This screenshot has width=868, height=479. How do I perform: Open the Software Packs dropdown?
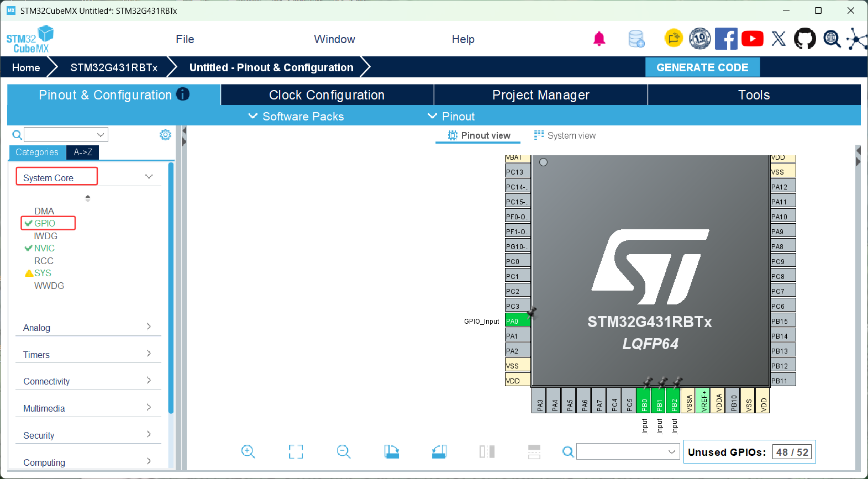click(296, 116)
